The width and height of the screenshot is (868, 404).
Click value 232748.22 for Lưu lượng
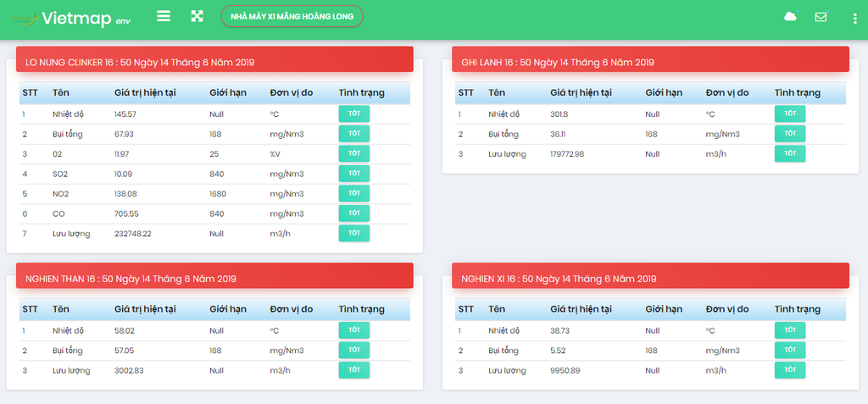(133, 234)
